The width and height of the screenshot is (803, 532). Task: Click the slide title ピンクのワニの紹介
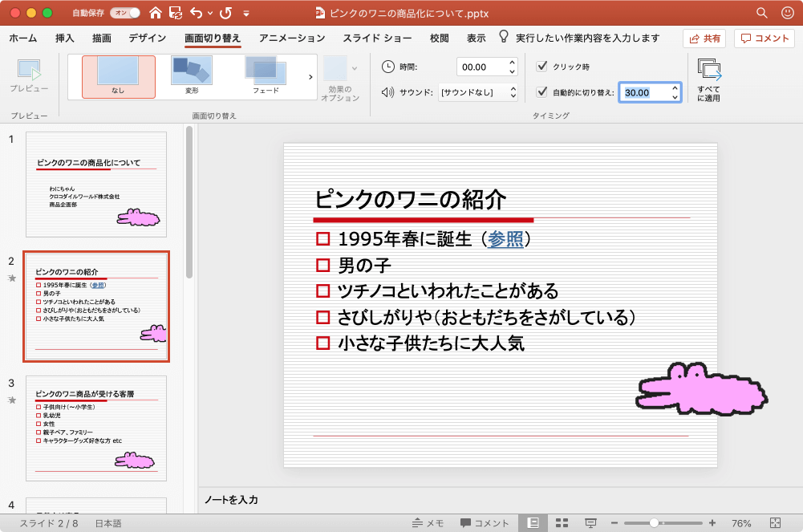pos(410,199)
